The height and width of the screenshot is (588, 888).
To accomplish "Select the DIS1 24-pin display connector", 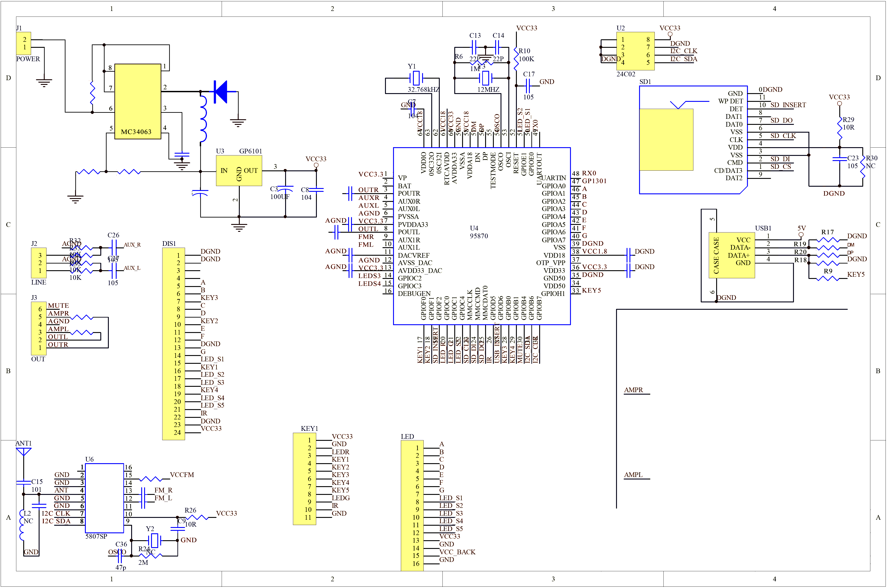I will click(x=173, y=343).
